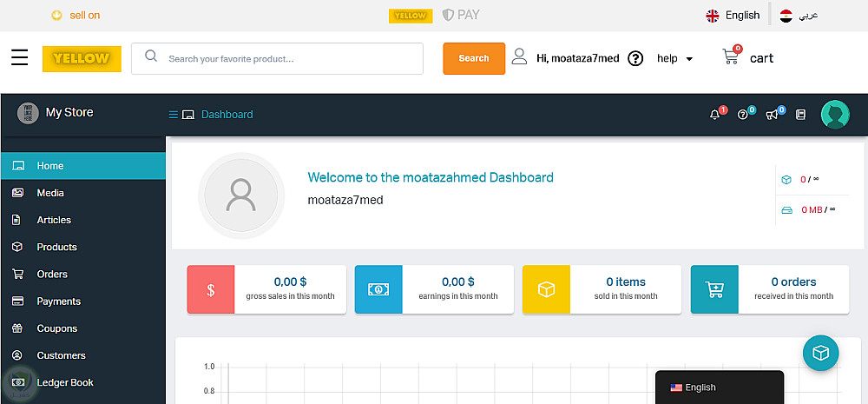
Task: Click the 0,00 $ earnings value
Action: click(457, 282)
